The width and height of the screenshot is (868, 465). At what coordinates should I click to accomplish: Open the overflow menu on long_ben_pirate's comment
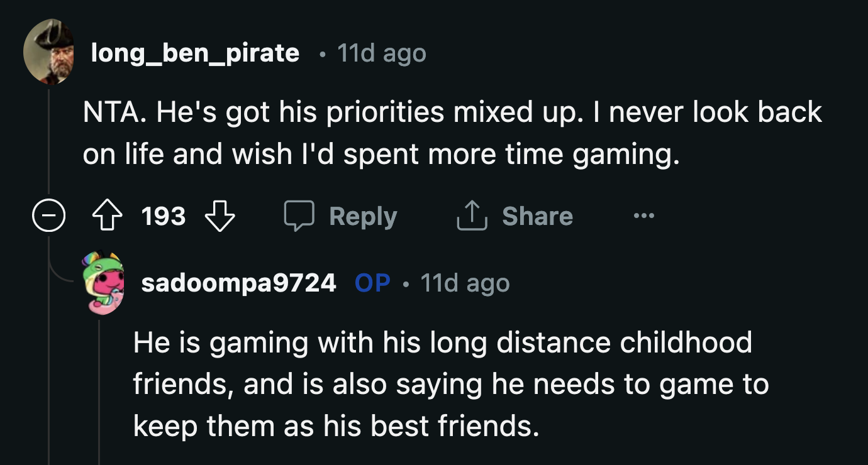click(x=643, y=216)
